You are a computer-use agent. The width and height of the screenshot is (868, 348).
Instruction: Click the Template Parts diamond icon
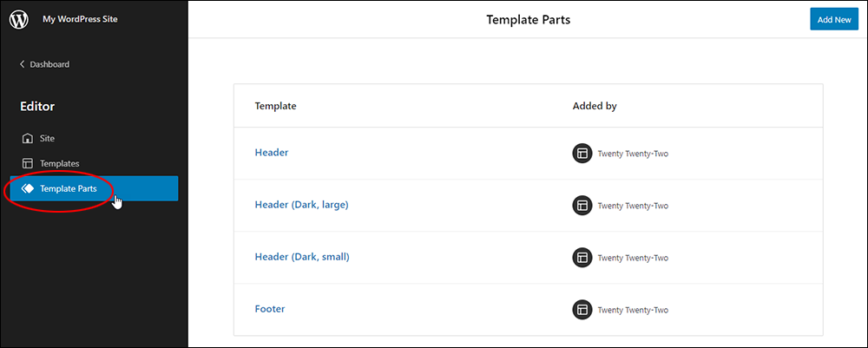click(27, 188)
